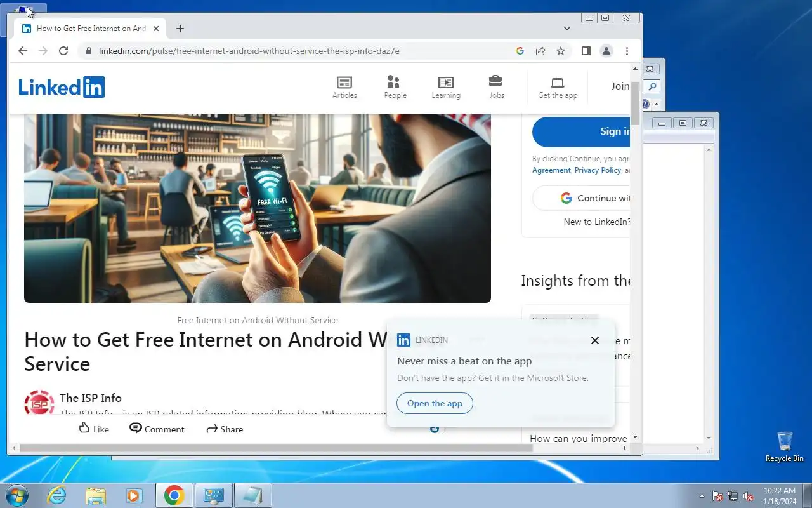Click the article header image
The image size is (812, 508).
tap(258, 208)
